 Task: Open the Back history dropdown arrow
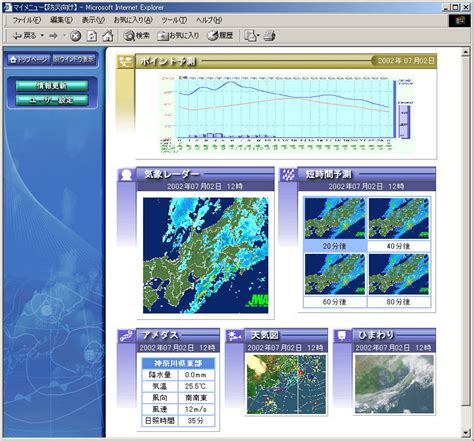coord(42,35)
